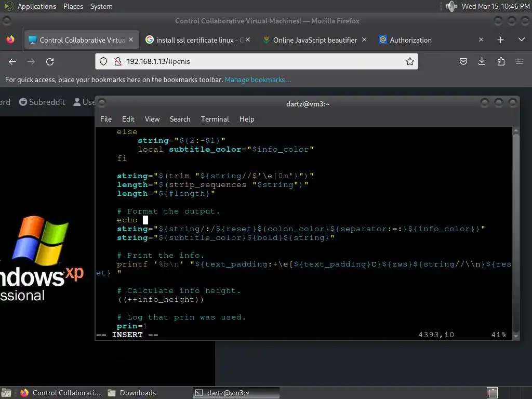
Task: Open the terminal Help menu
Action: point(247,119)
